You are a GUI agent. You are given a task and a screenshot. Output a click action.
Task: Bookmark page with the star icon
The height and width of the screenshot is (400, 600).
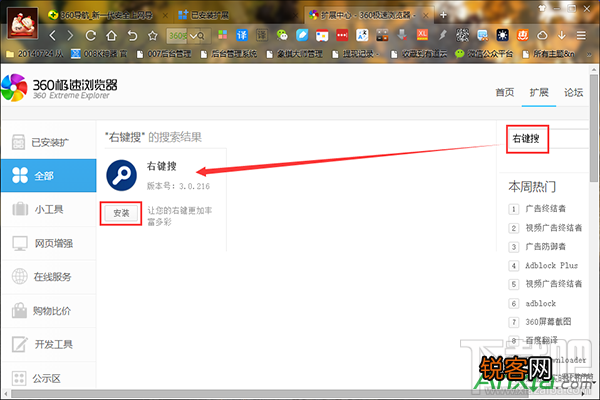(x=153, y=36)
